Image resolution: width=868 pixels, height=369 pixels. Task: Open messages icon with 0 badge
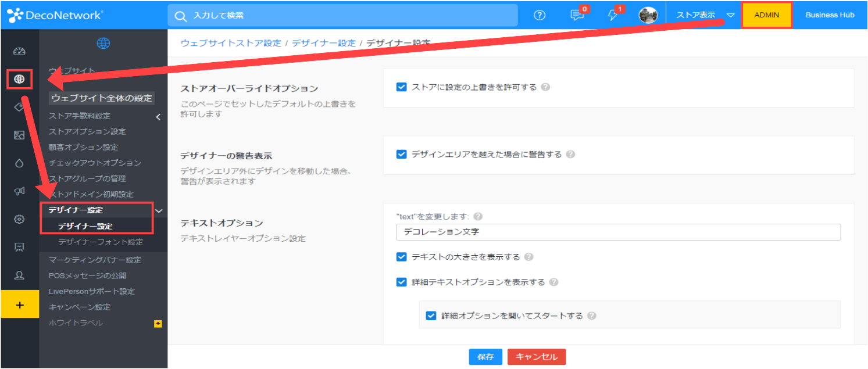(x=577, y=16)
